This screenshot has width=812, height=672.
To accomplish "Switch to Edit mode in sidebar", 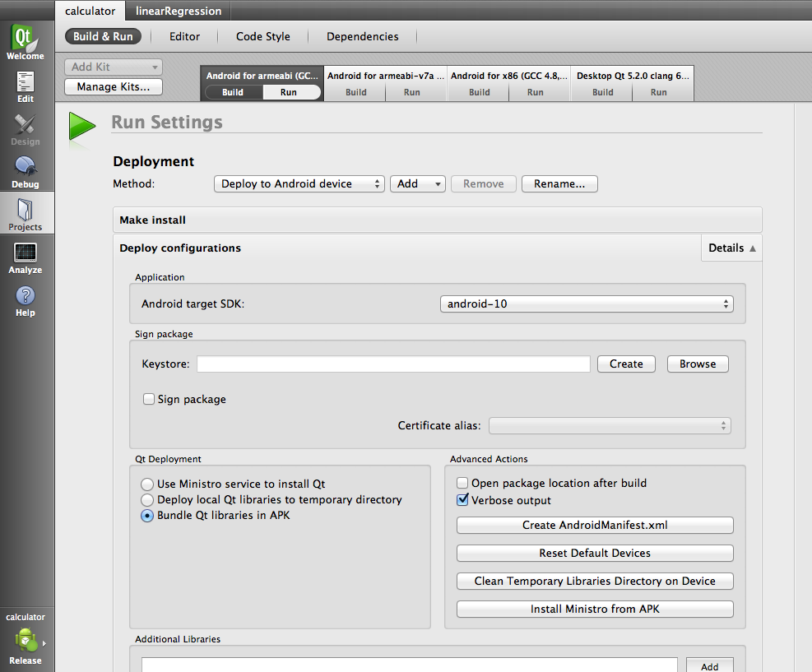I will [x=25, y=87].
